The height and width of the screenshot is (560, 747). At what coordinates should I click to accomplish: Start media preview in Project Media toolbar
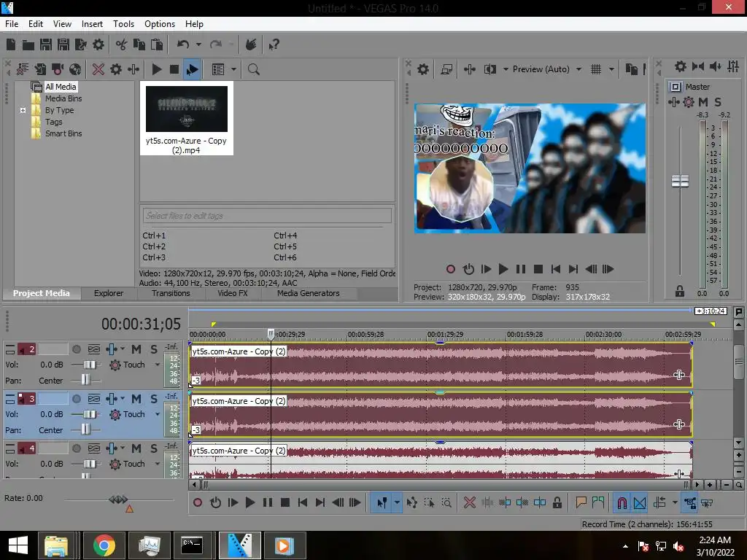157,69
